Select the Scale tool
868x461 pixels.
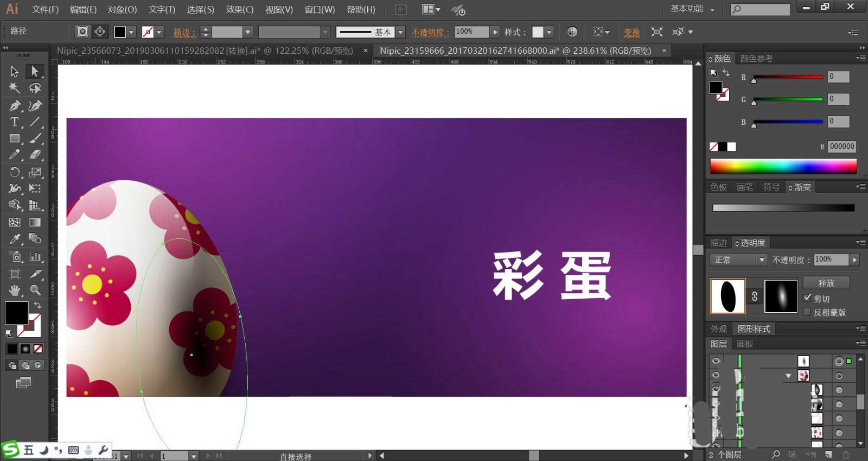coord(35,172)
